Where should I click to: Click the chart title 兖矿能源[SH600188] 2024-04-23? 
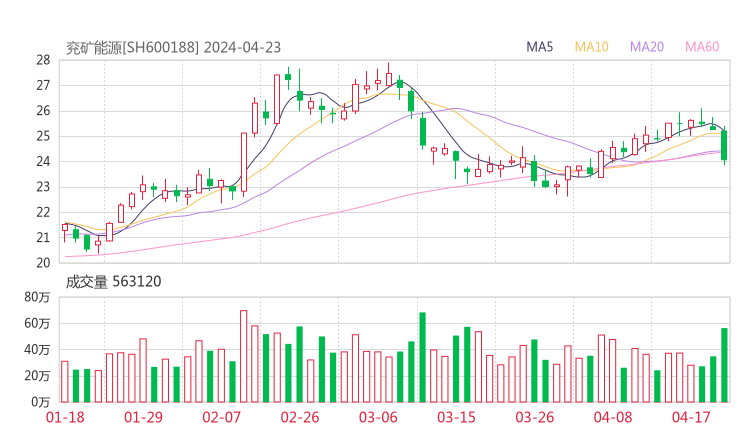coord(173,48)
